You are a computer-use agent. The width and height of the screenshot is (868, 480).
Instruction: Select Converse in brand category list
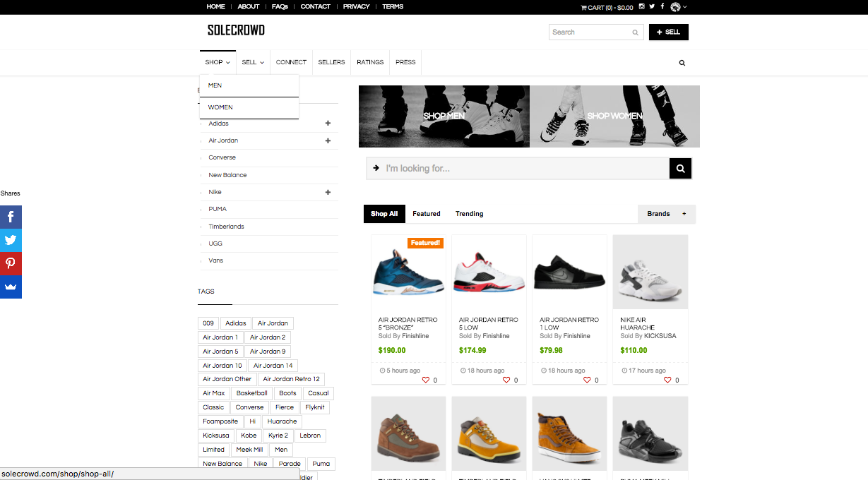click(x=222, y=157)
